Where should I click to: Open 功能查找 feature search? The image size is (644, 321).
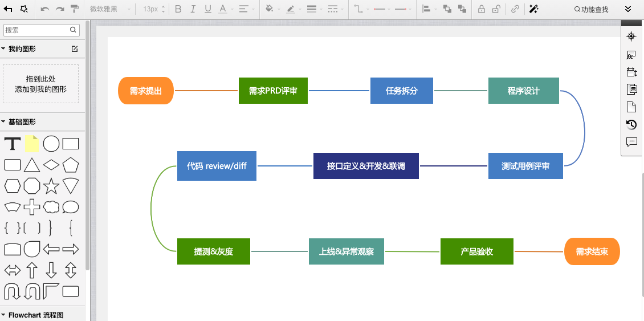click(x=591, y=10)
